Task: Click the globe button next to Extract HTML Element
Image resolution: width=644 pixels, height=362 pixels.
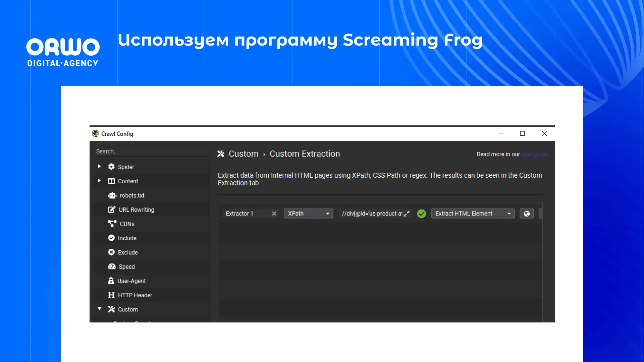Action: click(x=527, y=214)
